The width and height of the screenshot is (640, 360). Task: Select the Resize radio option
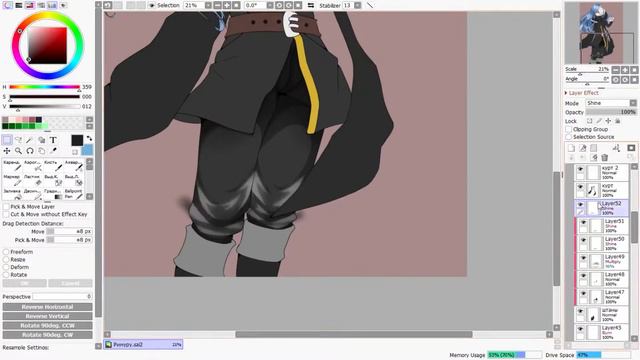pos(6,260)
